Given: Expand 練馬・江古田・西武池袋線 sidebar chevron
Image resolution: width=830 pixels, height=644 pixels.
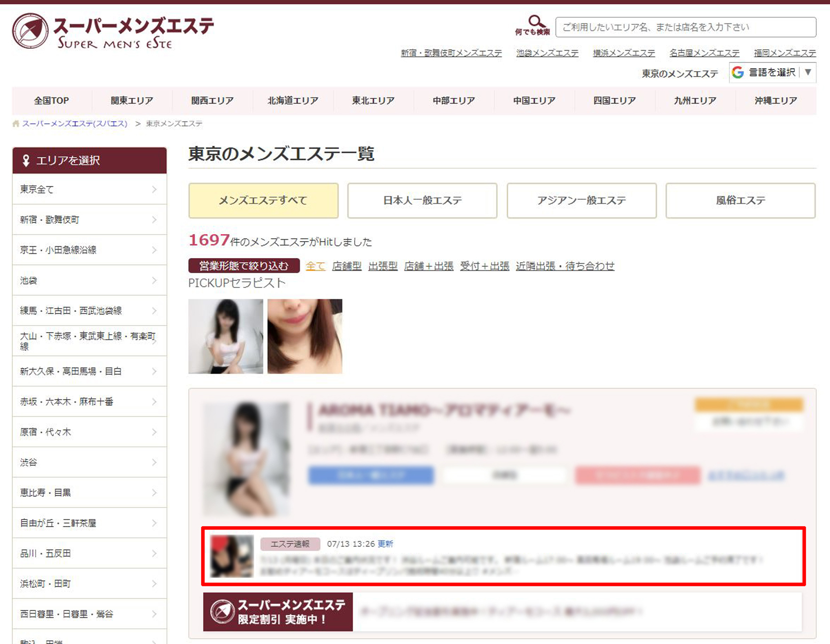Looking at the screenshot, I should (155, 310).
